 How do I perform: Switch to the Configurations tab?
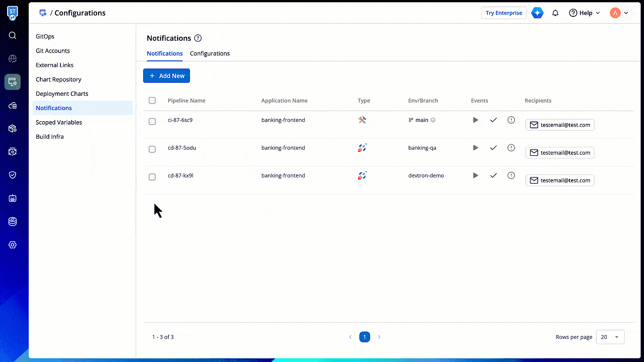click(210, 54)
